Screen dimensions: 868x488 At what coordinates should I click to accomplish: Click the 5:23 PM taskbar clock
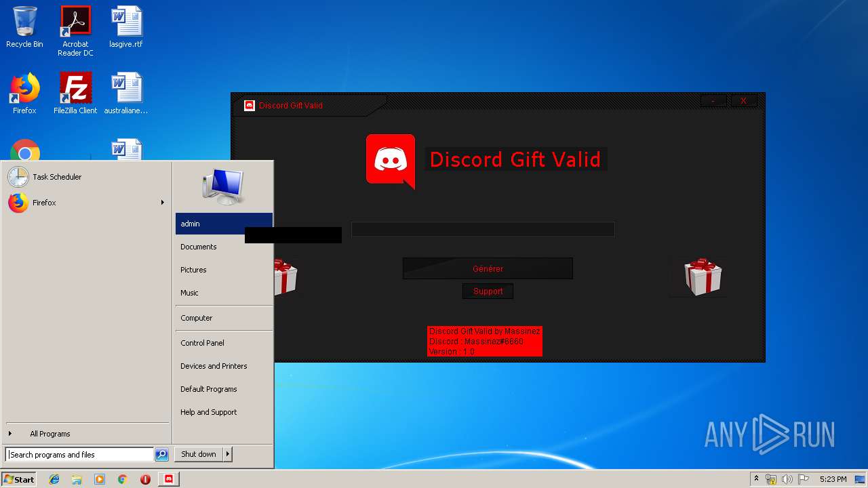(833, 479)
